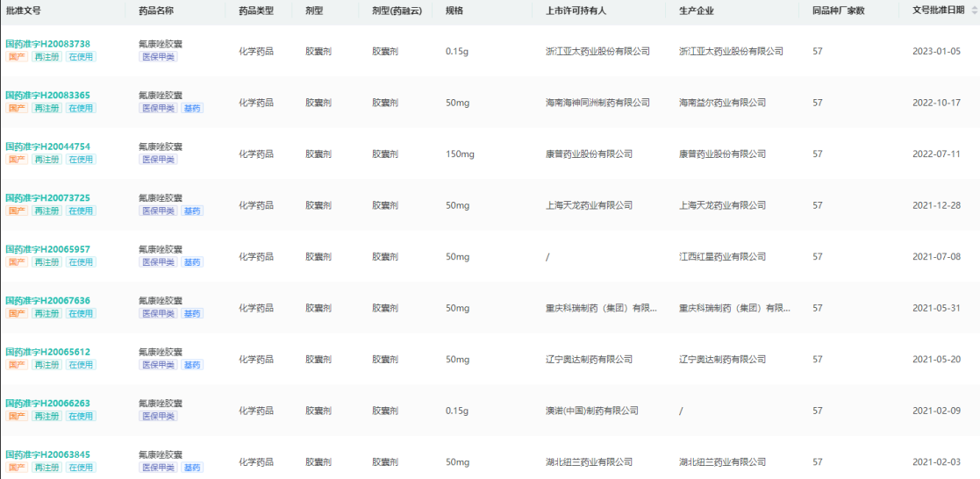Click 化学药品 type in H20065957 row
This screenshot has width=980, height=479.
[256, 256]
